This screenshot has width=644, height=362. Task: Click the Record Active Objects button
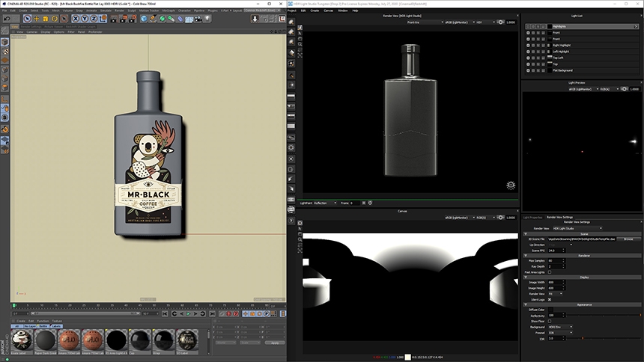228,313
